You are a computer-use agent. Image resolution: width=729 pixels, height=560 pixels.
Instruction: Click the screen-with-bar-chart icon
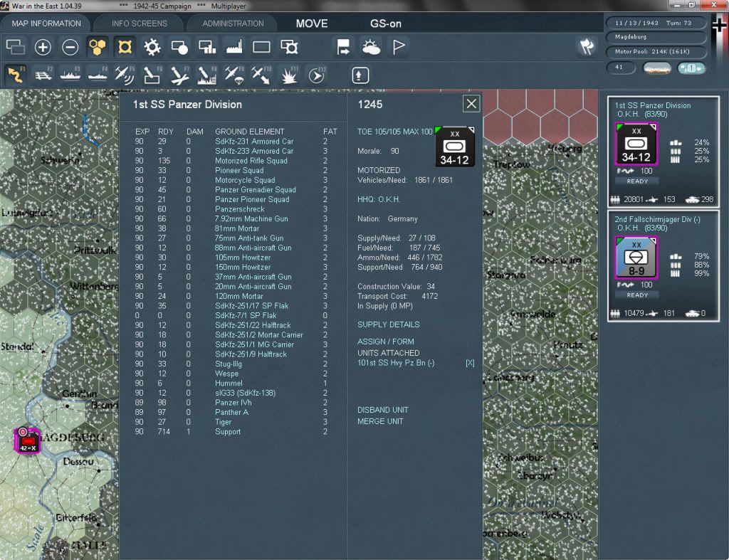click(207, 47)
